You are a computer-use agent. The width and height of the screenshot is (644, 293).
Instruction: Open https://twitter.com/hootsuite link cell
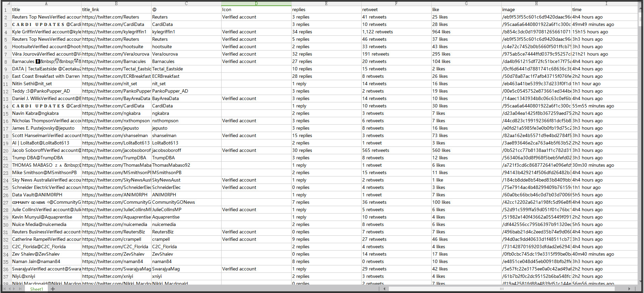pos(116,46)
